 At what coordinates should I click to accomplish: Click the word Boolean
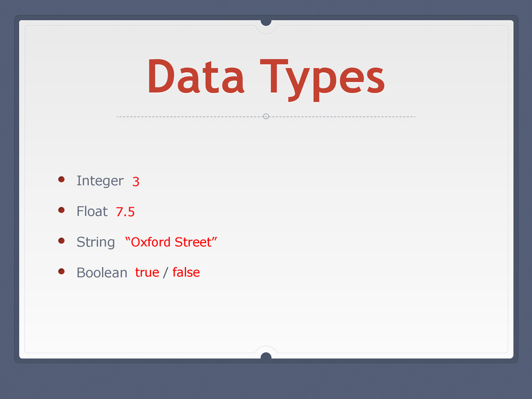click(102, 272)
